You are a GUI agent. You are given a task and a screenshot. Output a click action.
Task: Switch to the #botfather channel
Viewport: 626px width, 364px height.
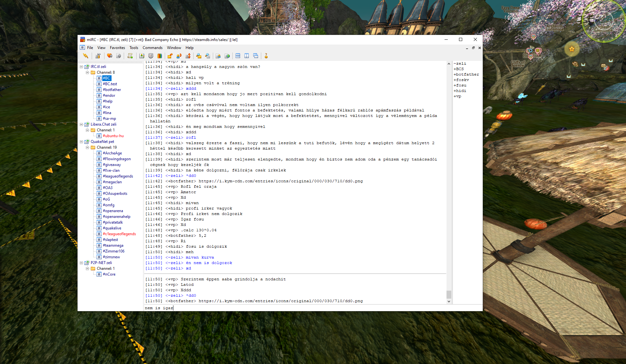click(112, 90)
